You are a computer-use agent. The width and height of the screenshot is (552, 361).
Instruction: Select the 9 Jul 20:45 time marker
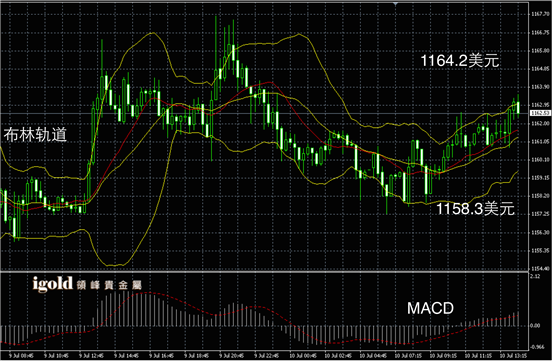tap(232, 356)
